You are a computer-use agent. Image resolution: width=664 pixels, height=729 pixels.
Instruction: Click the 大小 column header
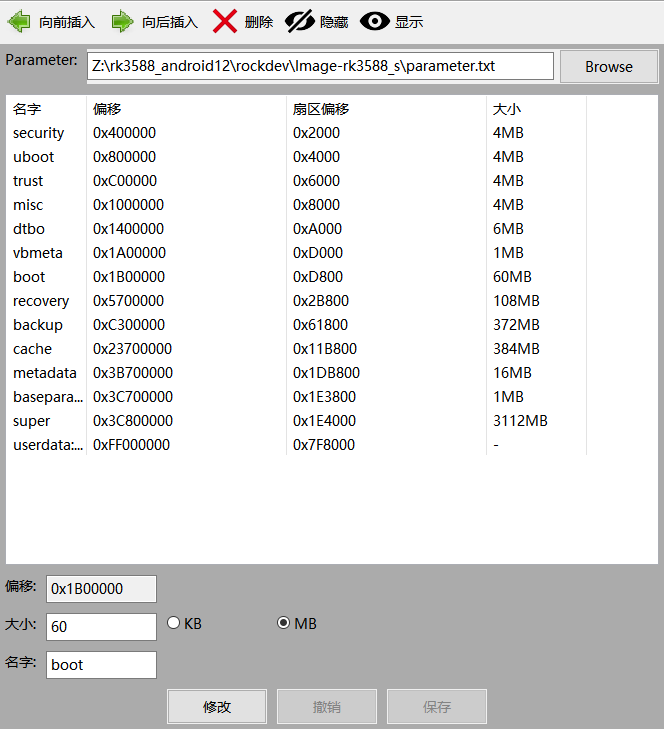click(536, 109)
